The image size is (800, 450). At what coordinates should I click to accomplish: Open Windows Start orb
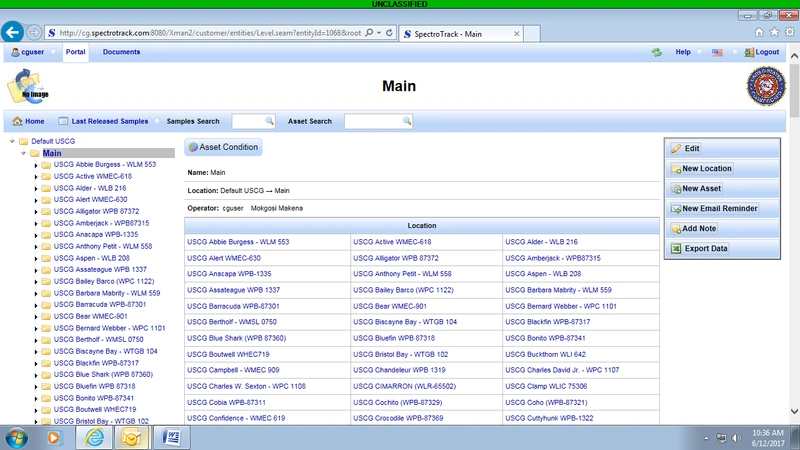[x=16, y=438]
